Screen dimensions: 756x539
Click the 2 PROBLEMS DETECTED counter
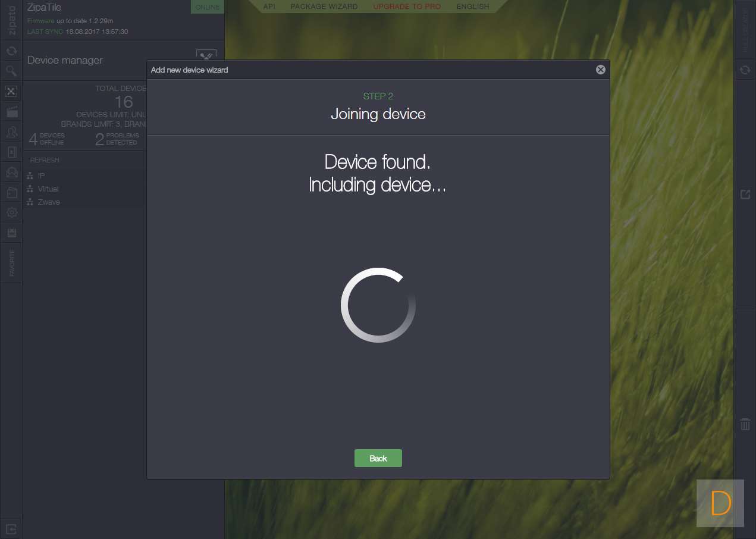117,139
